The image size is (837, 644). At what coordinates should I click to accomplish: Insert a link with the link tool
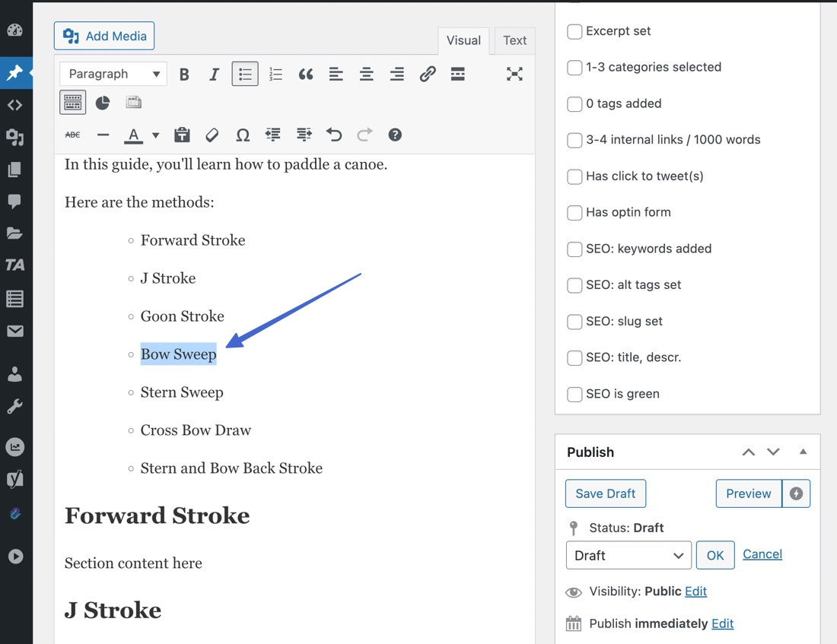pos(427,74)
